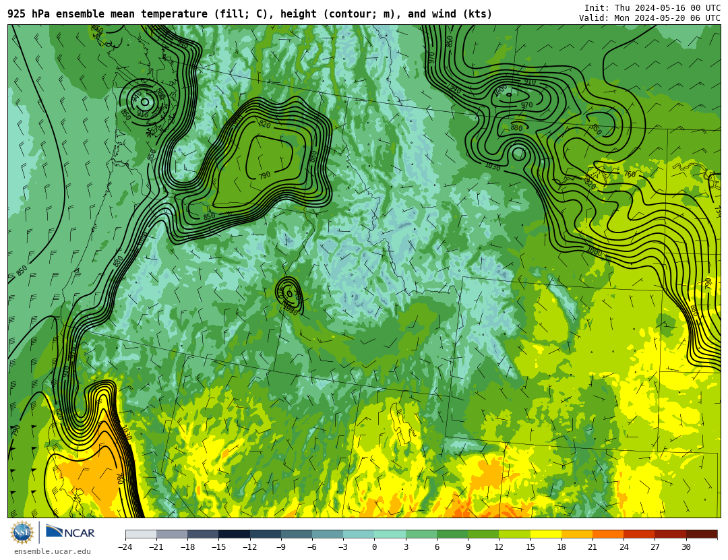Click the 3 colorbar label
Viewport: 728px width, 560px height.
click(x=406, y=547)
